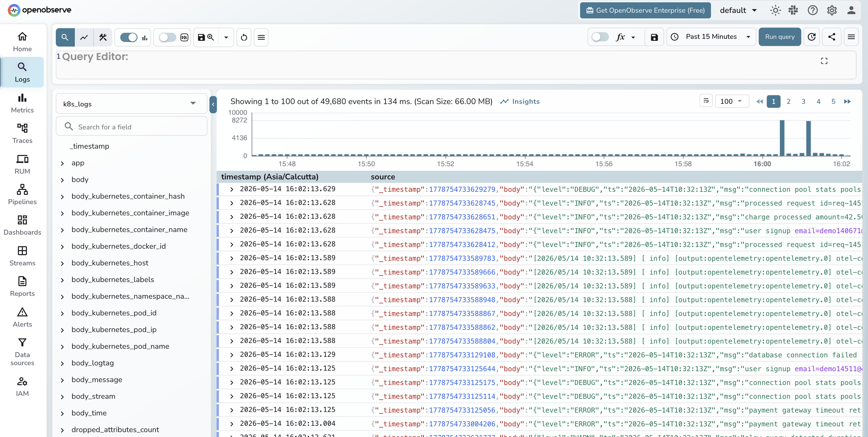The width and height of the screenshot is (868, 437).
Task: Jump to the first results page
Action: click(760, 101)
